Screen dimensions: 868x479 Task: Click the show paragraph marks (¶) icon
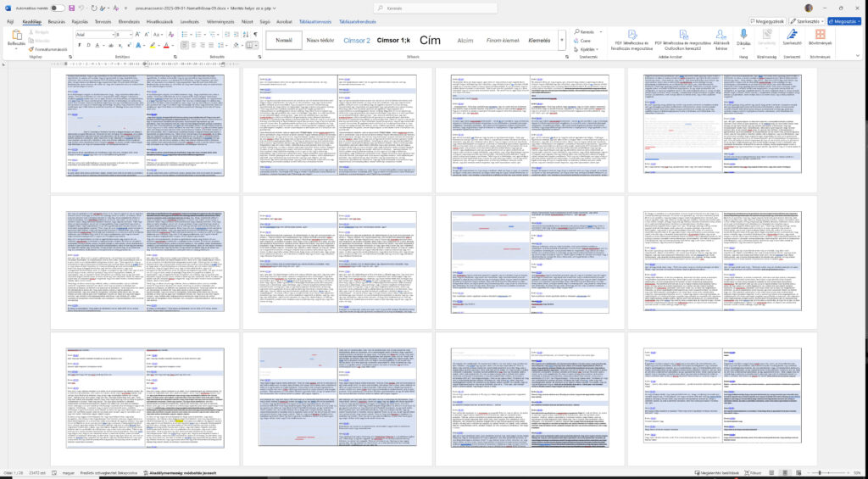point(256,35)
